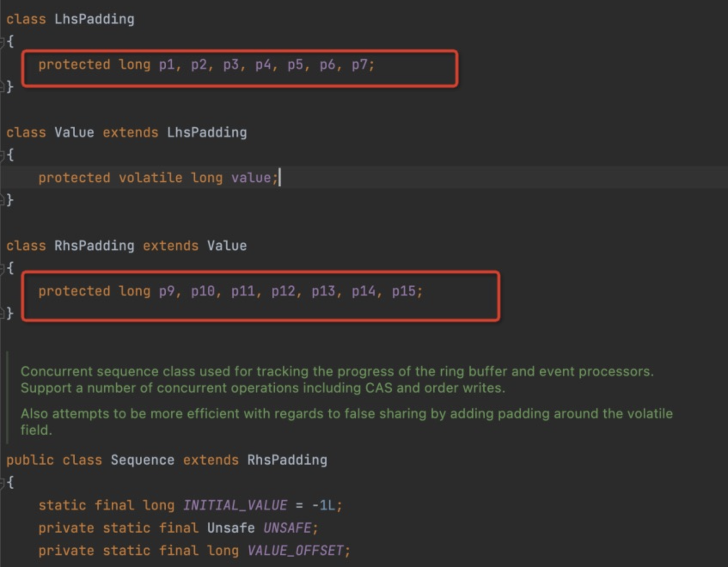Click Unsafe type name

pyautogui.click(x=231, y=528)
